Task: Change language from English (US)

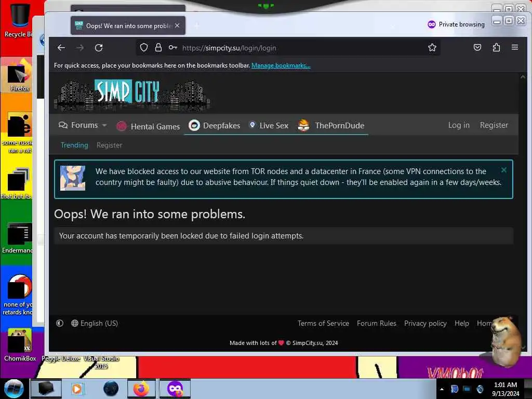Action: 95,323
